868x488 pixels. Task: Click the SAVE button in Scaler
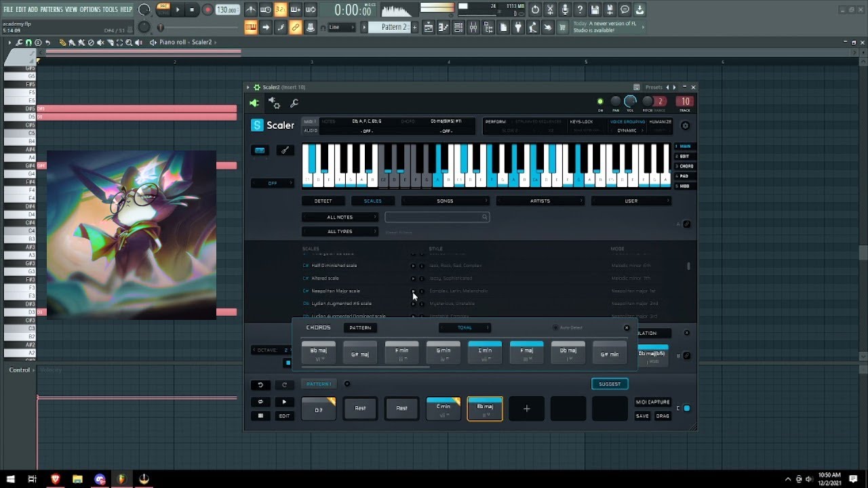(x=642, y=416)
